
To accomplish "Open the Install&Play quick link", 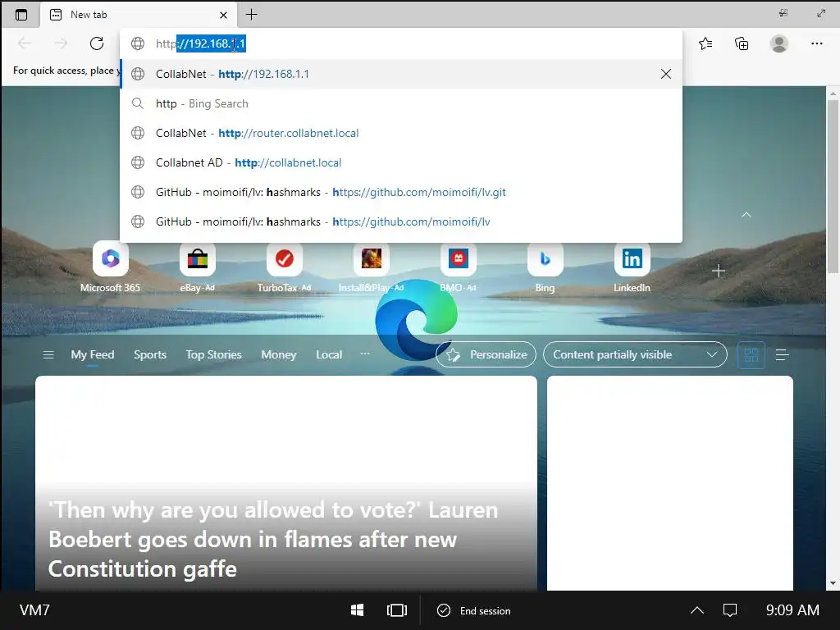I will tap(372, 267).
